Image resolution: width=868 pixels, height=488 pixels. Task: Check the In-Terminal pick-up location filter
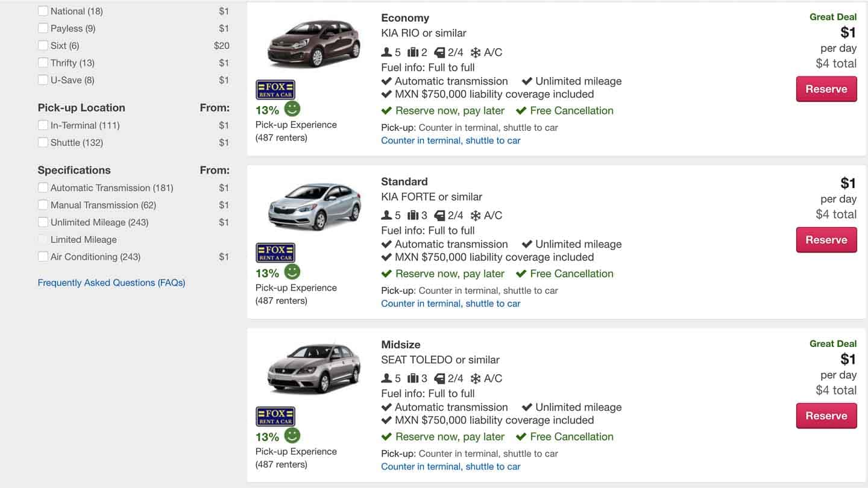click(43, 125)
